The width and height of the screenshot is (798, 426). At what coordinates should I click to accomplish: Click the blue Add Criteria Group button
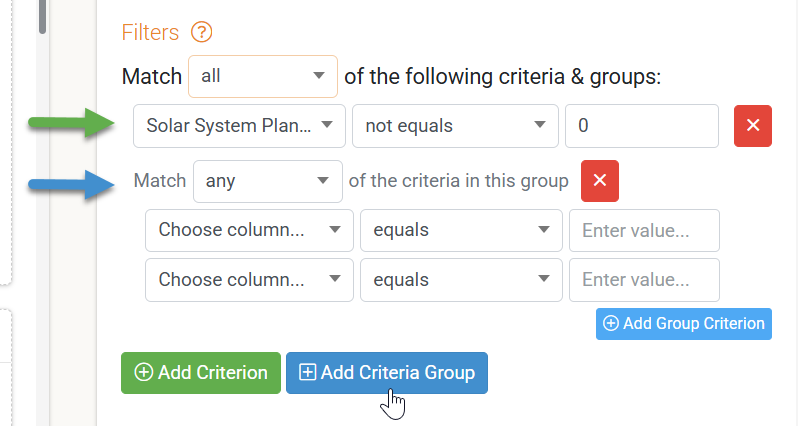click(387, 373)
